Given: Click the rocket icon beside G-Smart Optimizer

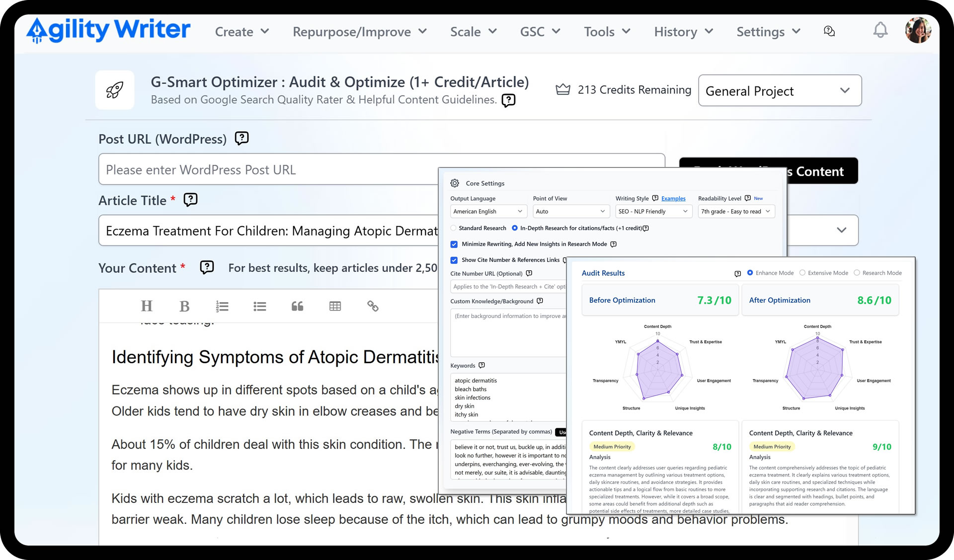Looking at the screenshot, I should coord(115,90).
